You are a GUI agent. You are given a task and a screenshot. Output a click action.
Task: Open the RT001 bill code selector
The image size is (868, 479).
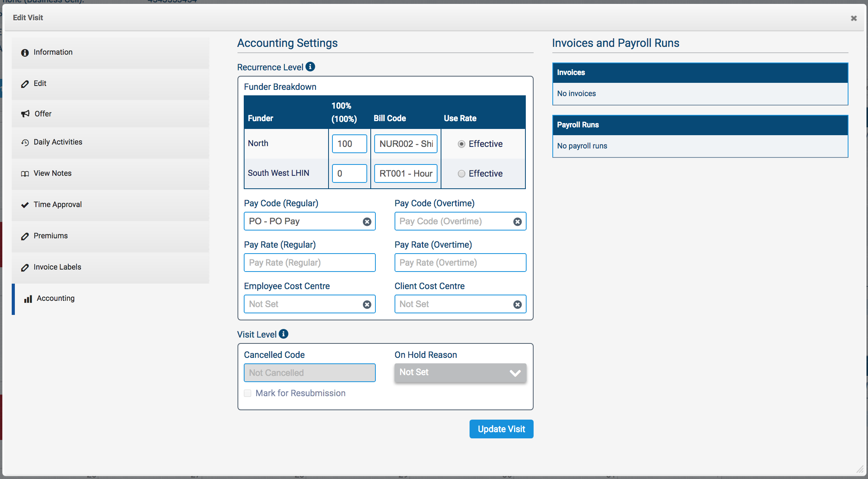405,173
